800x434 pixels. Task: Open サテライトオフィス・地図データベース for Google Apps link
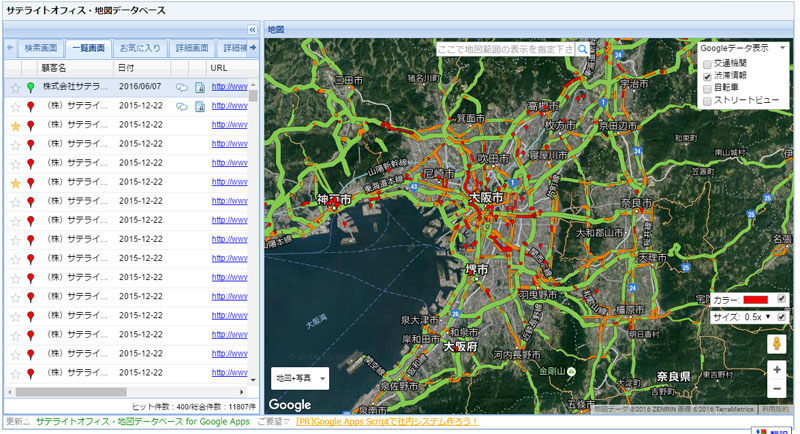[x=143, y=422]
